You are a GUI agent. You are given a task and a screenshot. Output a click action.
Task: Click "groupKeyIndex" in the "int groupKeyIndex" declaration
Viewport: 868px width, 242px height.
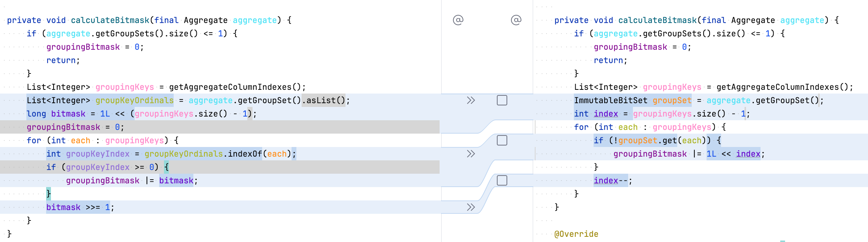click(98, 154)
